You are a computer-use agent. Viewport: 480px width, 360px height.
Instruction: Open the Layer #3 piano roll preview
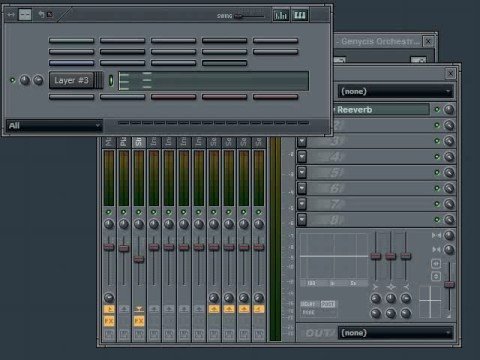pyautogui.click(x=214, y=81)
